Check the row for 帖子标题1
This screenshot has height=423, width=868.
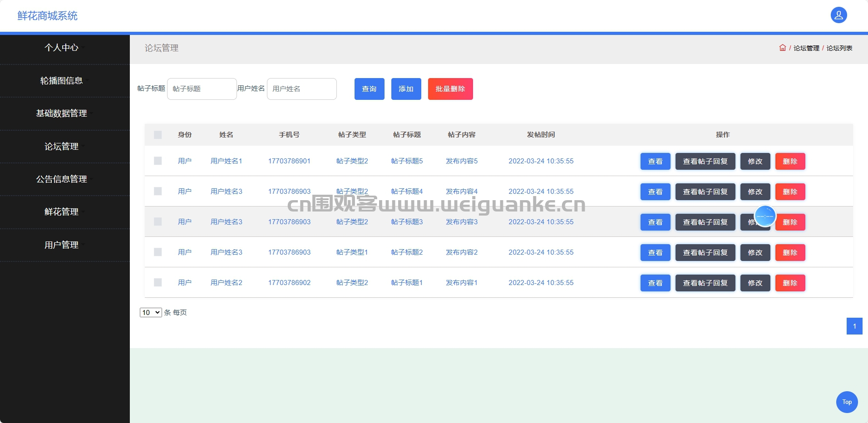(x=158, y=282)
